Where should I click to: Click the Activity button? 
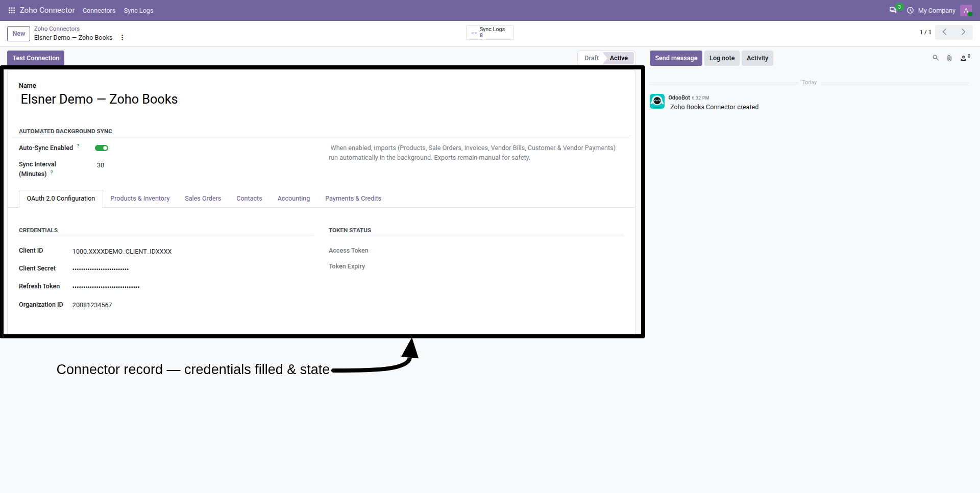(757, 58)
